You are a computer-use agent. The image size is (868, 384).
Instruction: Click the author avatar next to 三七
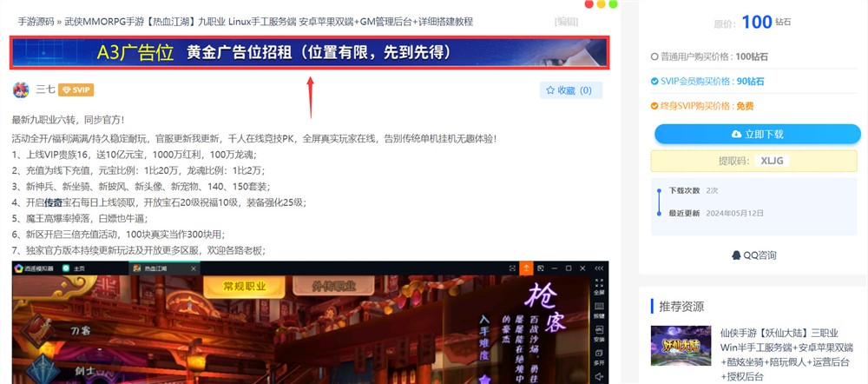[21, 89]
